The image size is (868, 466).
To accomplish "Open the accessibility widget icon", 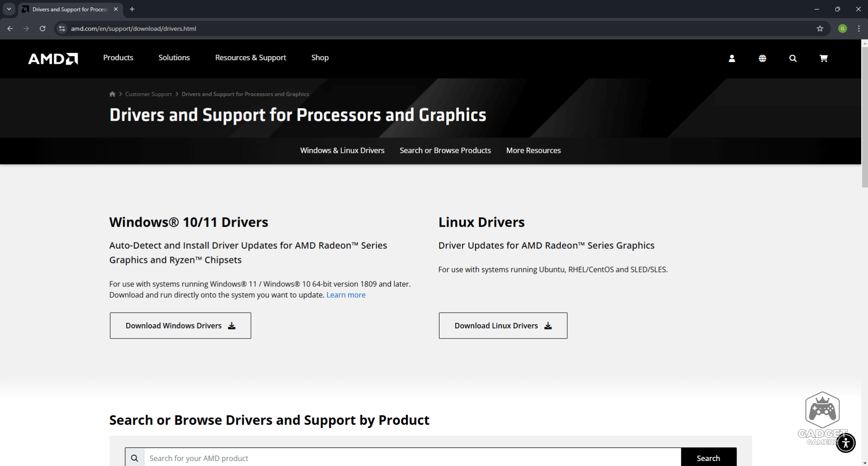I will point(846,443).
